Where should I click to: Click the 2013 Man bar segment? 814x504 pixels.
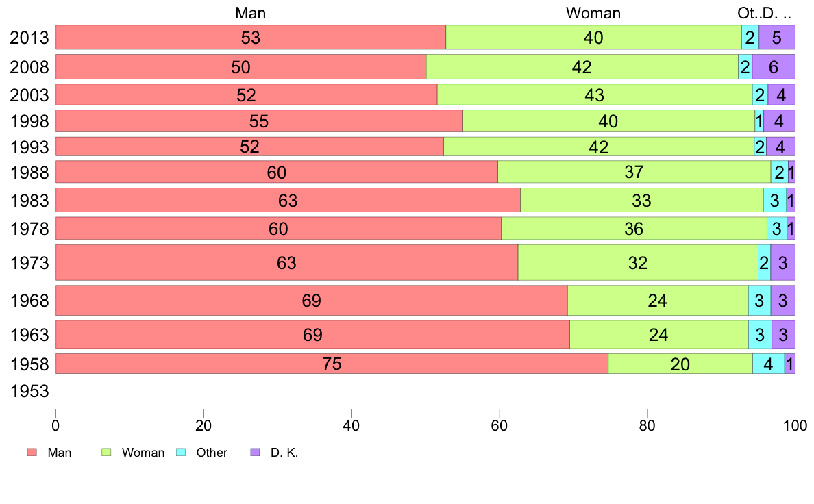click(x=251, y=38)
